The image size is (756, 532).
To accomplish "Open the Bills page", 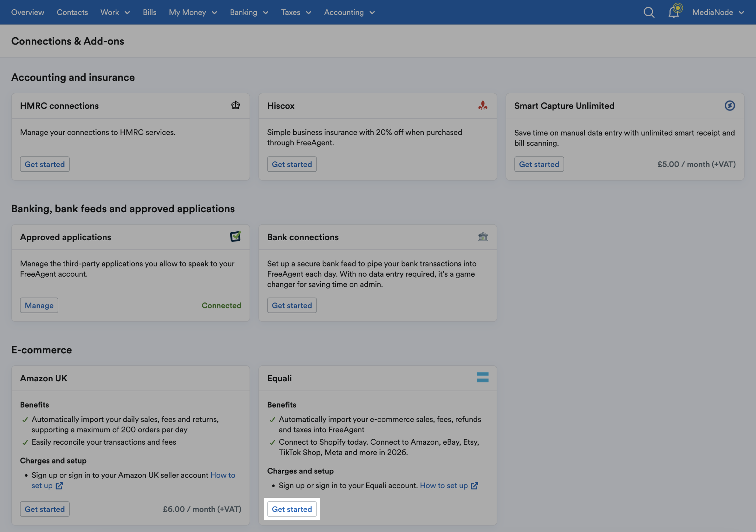I will point(150,12).
